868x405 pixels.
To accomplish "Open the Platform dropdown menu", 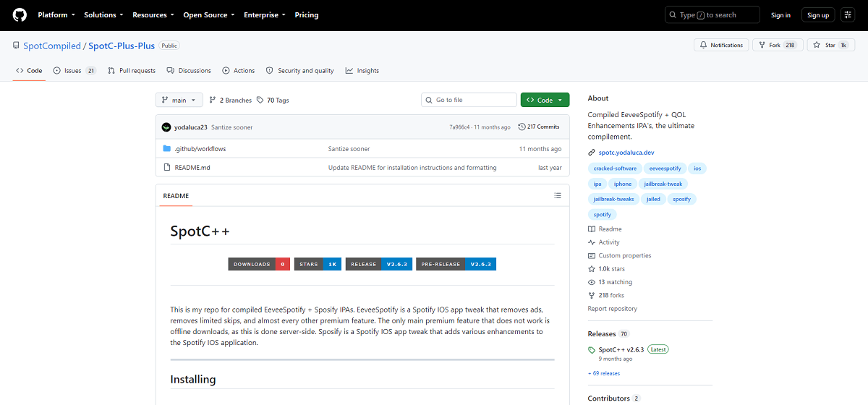I will pyautogui.click(x=56, y=14).
